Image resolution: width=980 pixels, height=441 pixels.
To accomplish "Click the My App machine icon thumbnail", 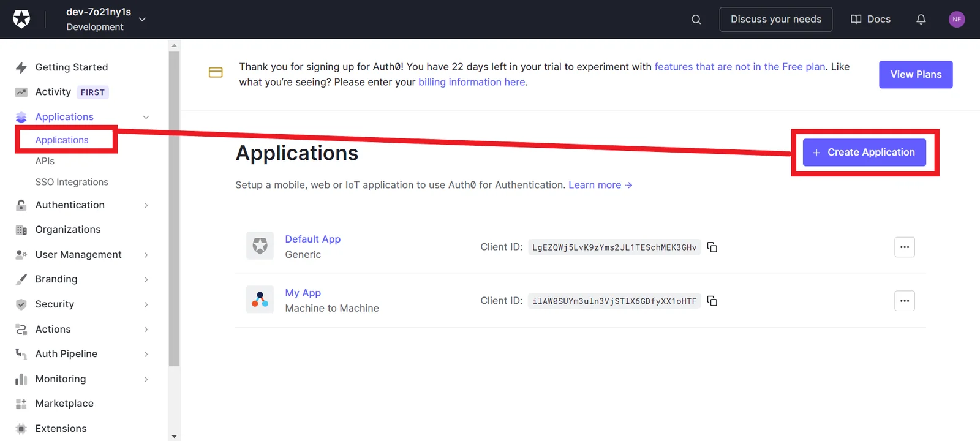I will coord(260,300).
